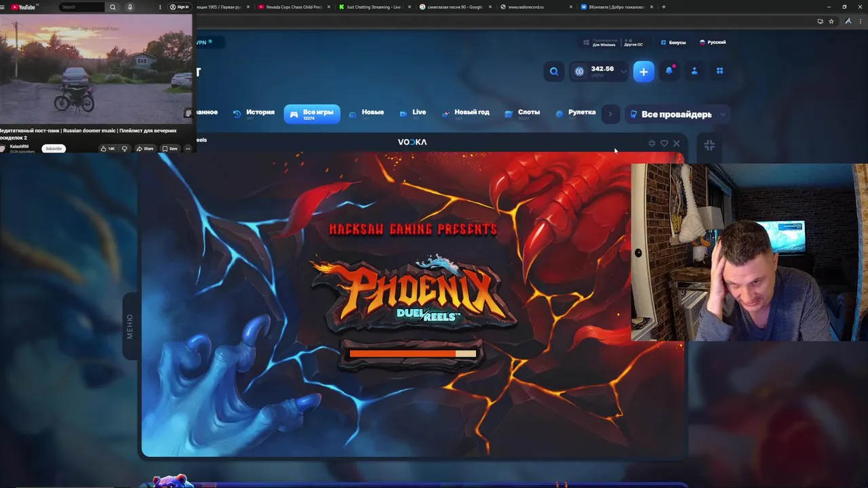
Task: Open the Бонусы link
Action: (673, 42)
